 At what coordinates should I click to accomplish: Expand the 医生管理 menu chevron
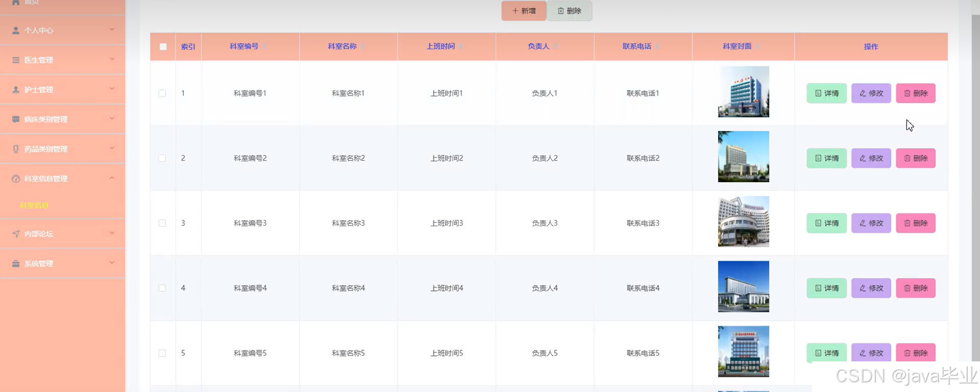click(x=112, y=59)
